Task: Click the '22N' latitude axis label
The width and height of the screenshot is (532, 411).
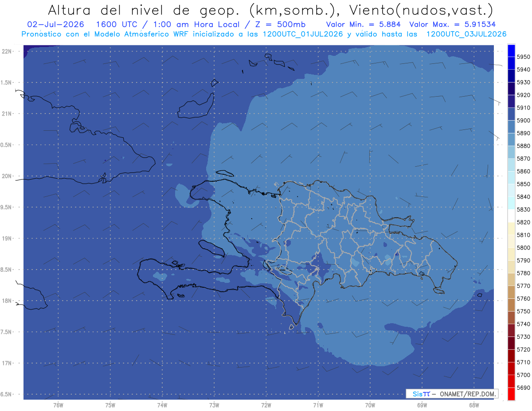Action: [7, 51]
